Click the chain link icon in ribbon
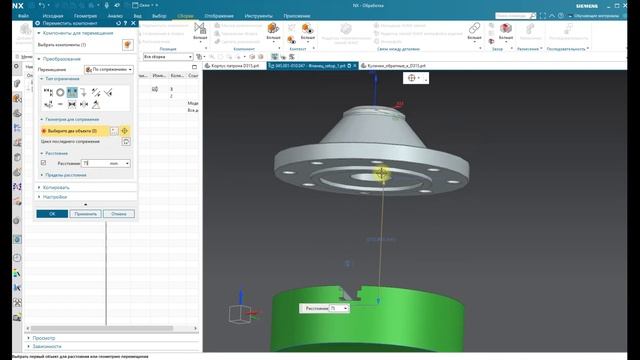The width and height of the screenshot is (640, 360). click(x=474, y=28)
